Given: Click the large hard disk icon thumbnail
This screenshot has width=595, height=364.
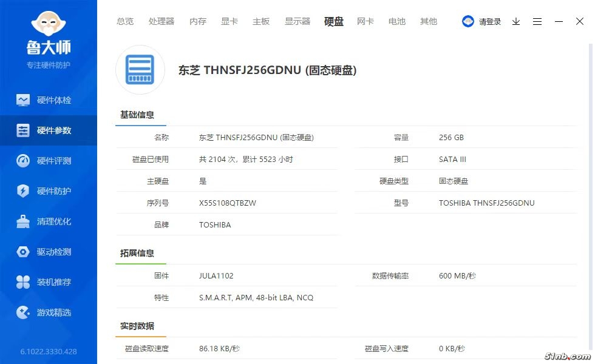Looking at the screenshot, I should pyautogui.click(x=140, y=70).
